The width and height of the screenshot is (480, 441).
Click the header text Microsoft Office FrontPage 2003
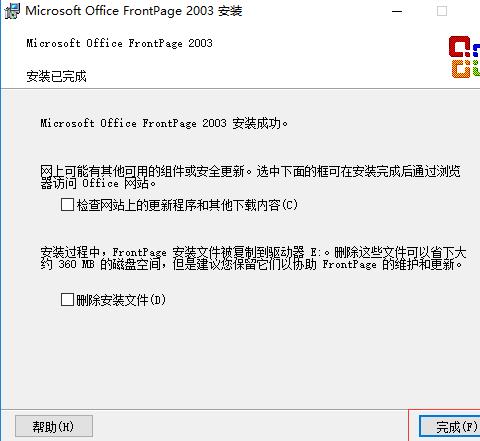point(119,43)
